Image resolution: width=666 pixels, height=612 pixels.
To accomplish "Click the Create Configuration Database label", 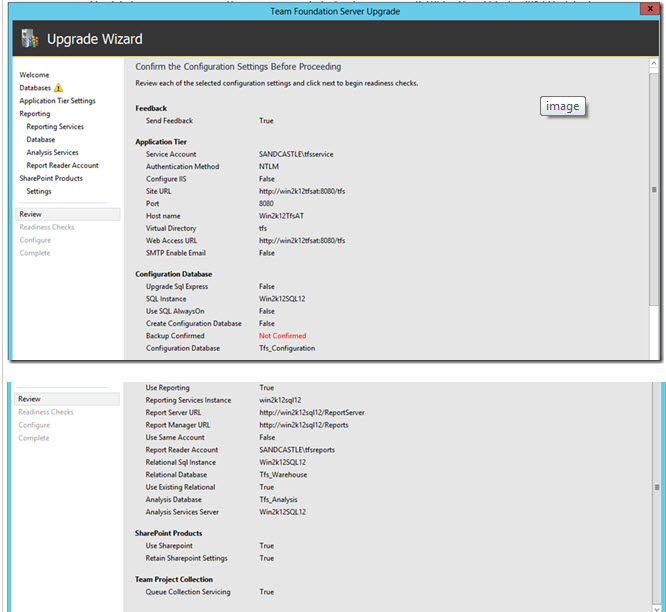I will 194,324.
